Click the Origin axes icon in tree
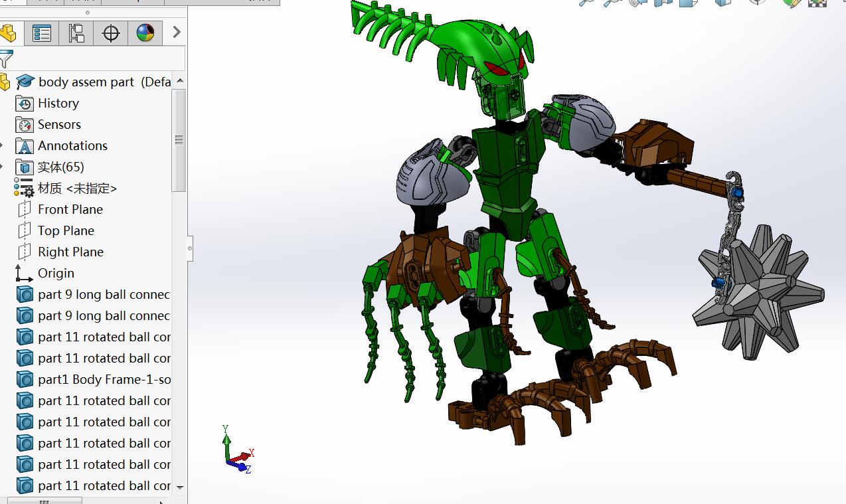 point(25,274)
